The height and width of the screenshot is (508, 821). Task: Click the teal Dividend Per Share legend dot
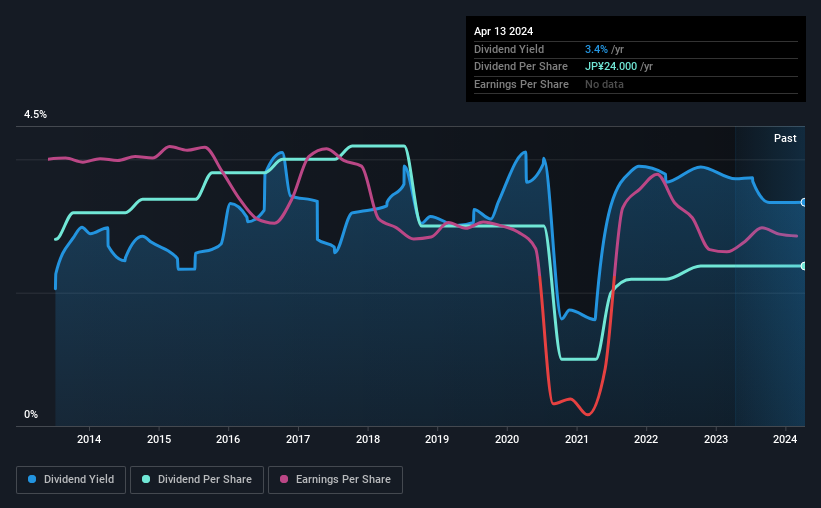click(146, 479)
